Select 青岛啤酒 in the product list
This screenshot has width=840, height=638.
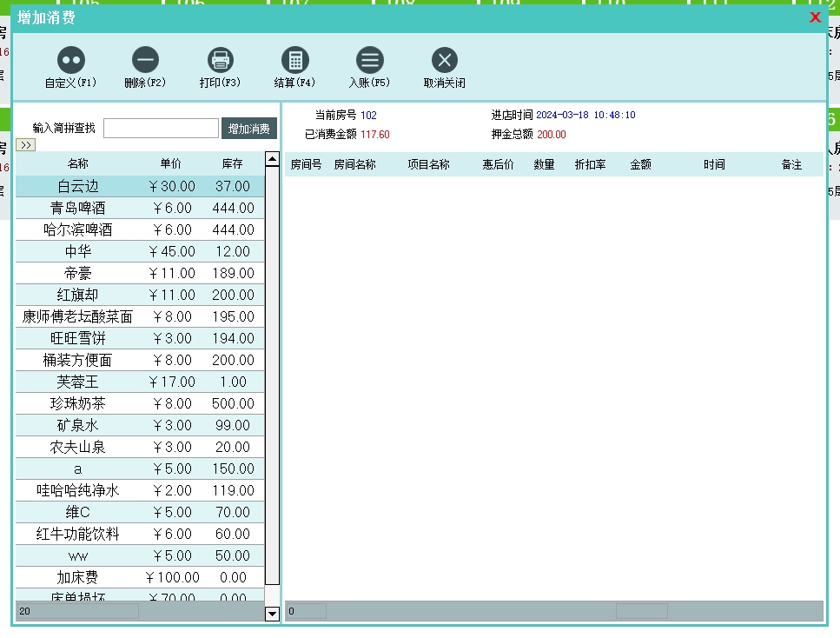80,208
